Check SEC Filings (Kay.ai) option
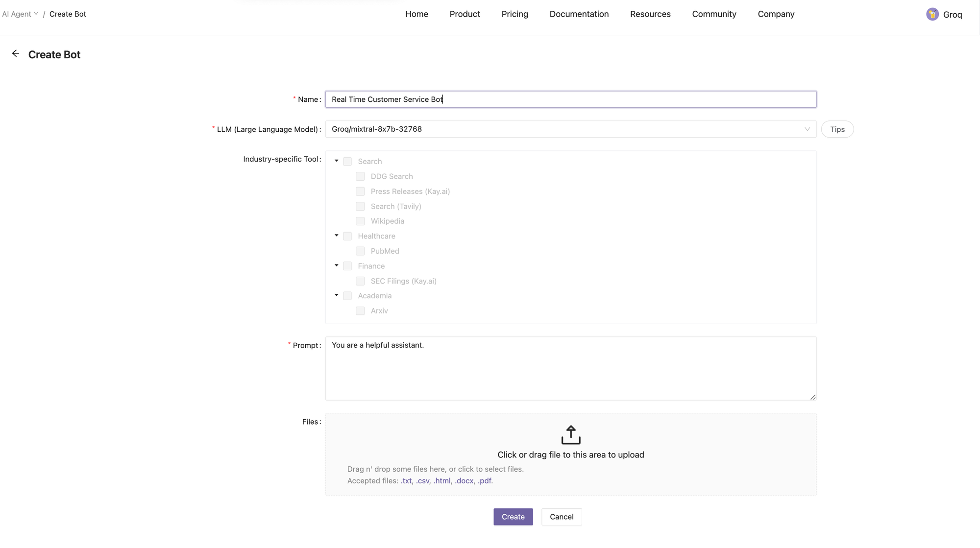Image resolution: width=980 pixels, height=548 pixels. pyautogui.click(x=360, y=281)
